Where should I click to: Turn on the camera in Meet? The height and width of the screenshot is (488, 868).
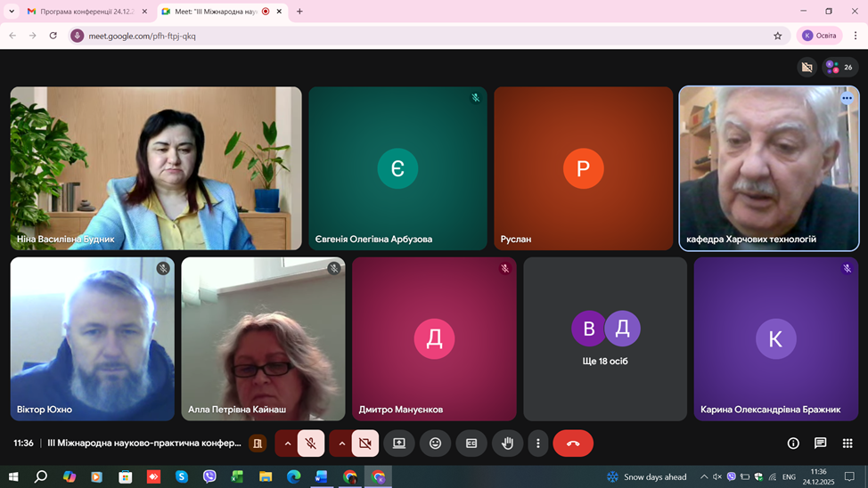364,443
